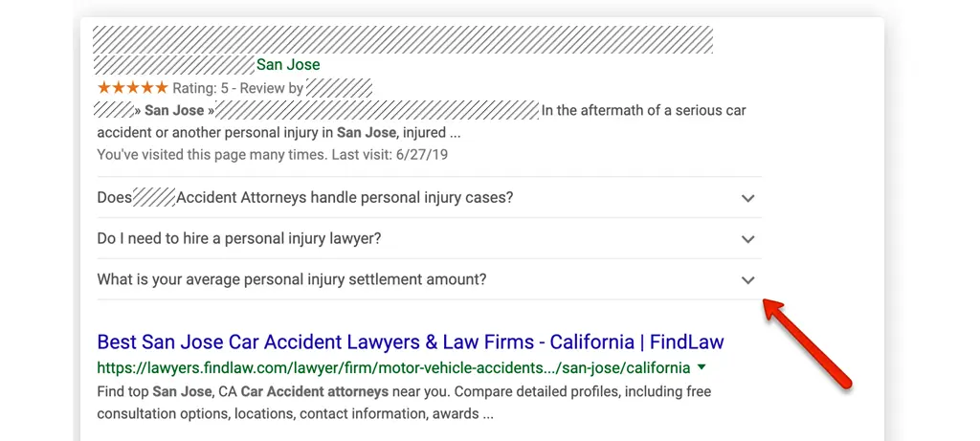
Task: Click FindLaw snippet 'Find top San Jose, CA' text
Action: point(167,392)
